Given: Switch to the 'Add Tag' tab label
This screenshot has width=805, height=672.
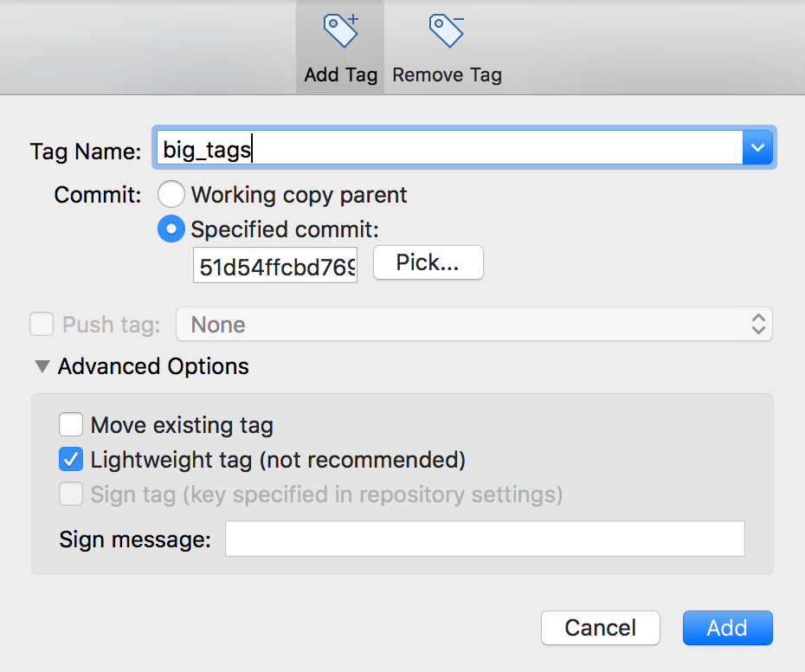Looking at the screenshot, I should tap(341, 75).
